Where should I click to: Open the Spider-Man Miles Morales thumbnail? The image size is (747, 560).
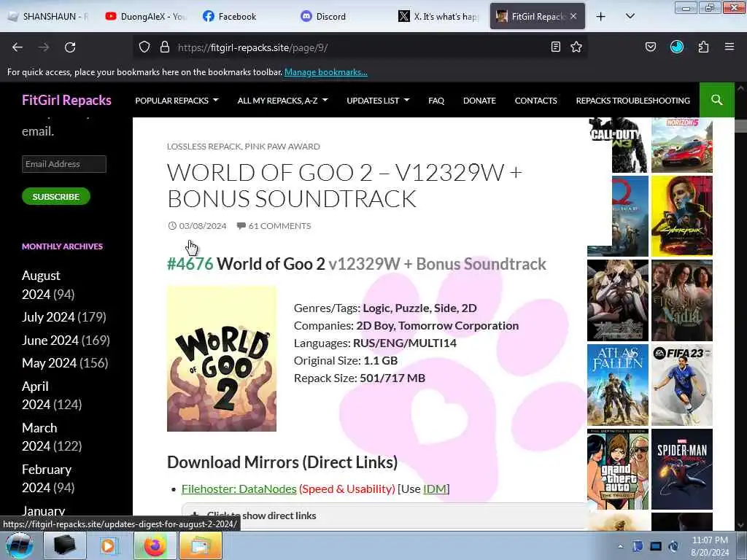(x=682, y=469)
